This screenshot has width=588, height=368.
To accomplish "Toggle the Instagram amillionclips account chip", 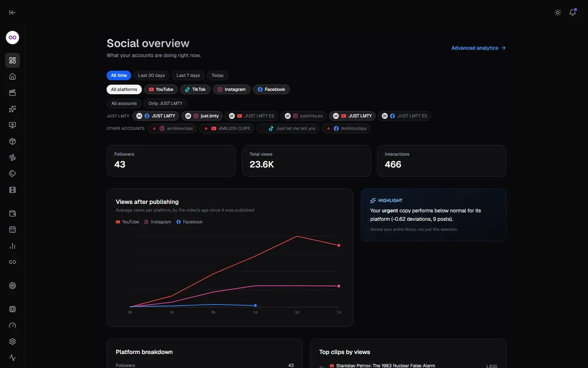I will point(172,128).
